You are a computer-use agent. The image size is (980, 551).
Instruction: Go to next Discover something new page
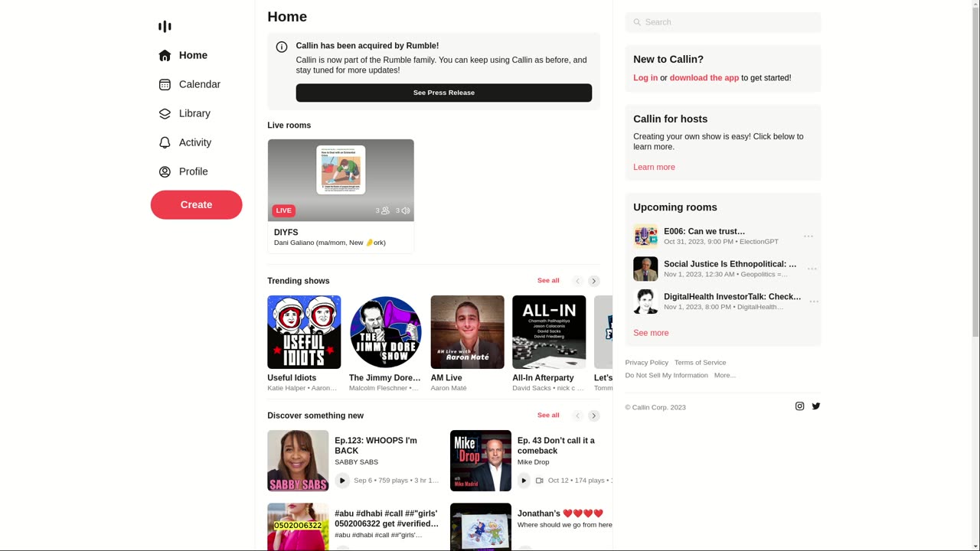[594, 416]
